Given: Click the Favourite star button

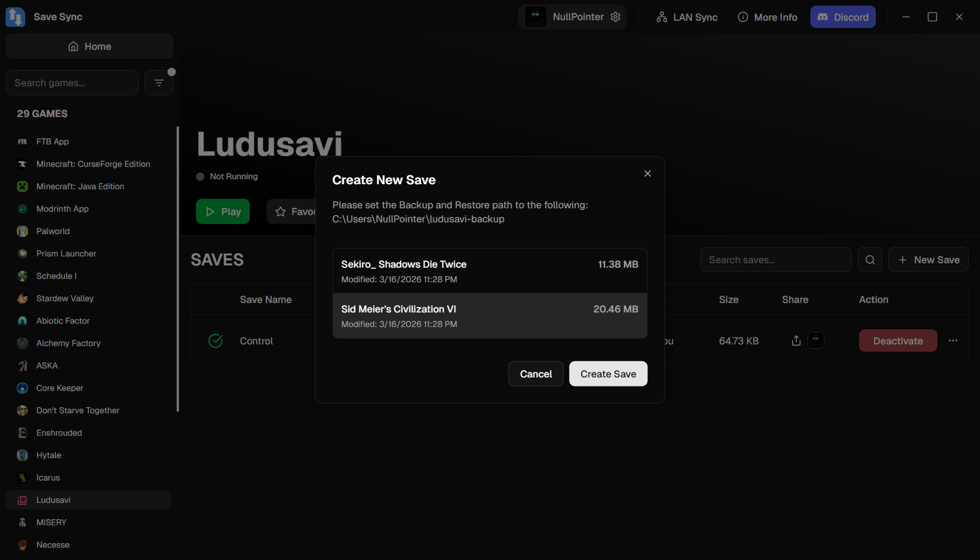Looking at the screenshot, I should click(292, 212).
